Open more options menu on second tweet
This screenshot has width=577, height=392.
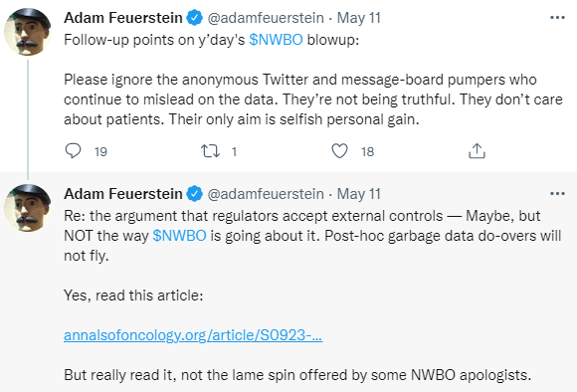557,194
